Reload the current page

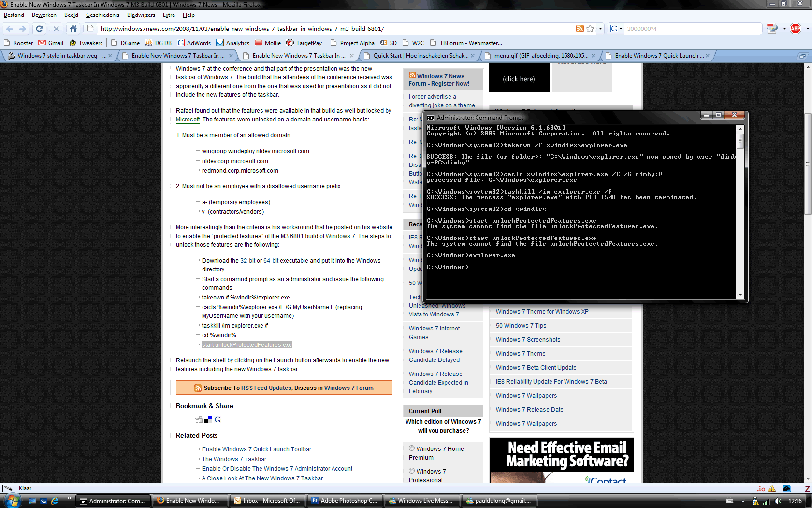pyautogui.click(x=40, y=29)
